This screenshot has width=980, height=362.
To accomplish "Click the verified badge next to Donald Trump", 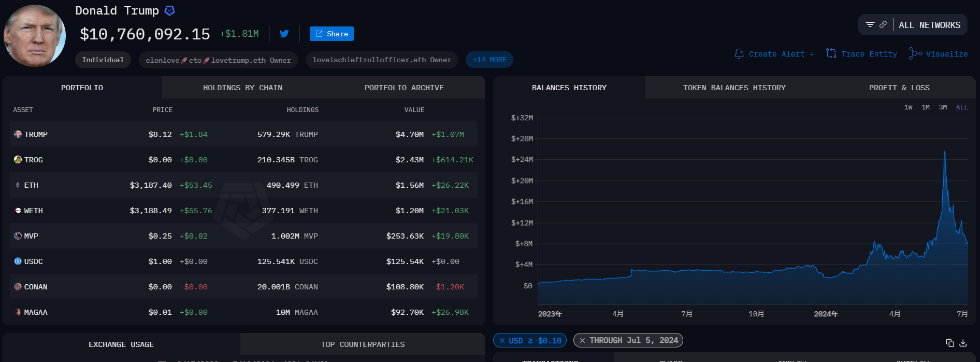I will pos(169,10).
